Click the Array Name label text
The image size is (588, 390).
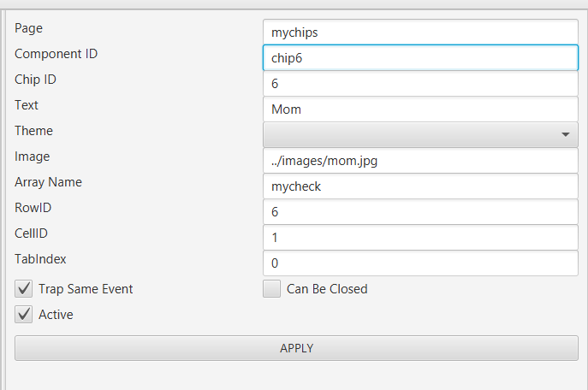click(48, 182)
